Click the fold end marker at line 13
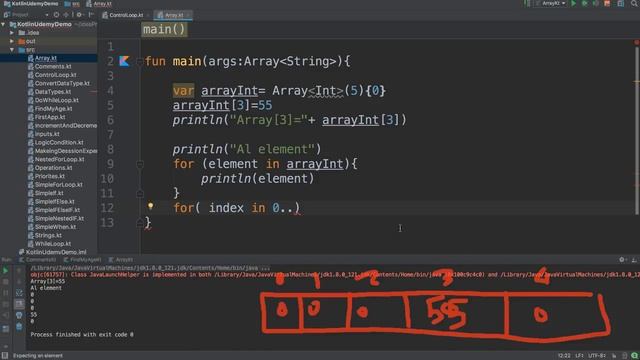This screenshot has width=640, height=360. click(140, 222)
